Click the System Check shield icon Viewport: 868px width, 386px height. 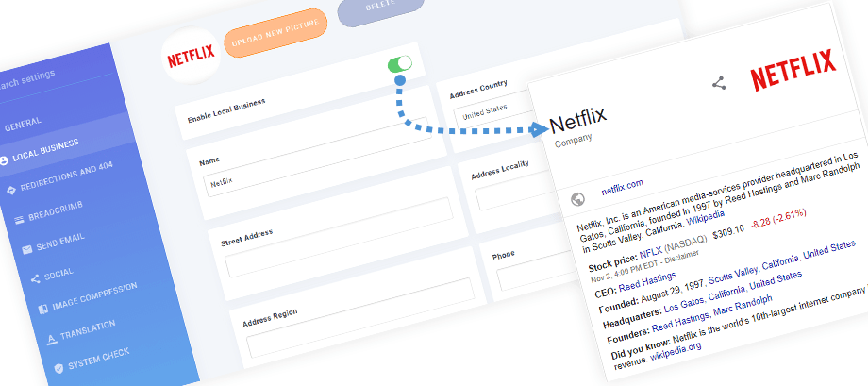click(x=59, y=368)
